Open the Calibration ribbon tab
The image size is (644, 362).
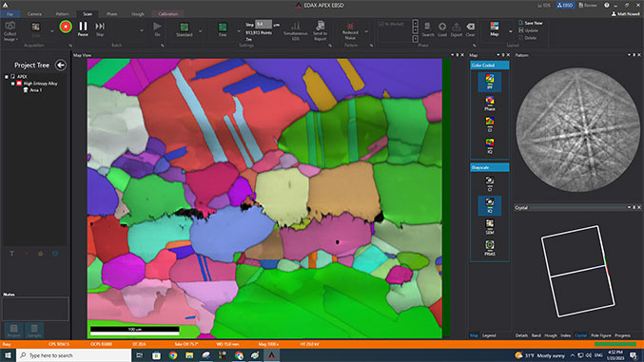(x=168, y=14)
